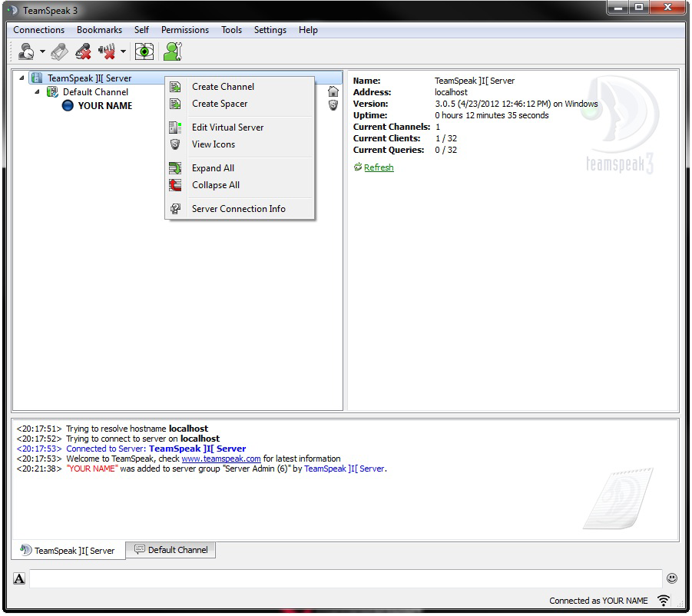Click the blue status circle beside YOUR NAME
Image resolution: width=692 pixels, height=616 pixels.
coord(68,106)
